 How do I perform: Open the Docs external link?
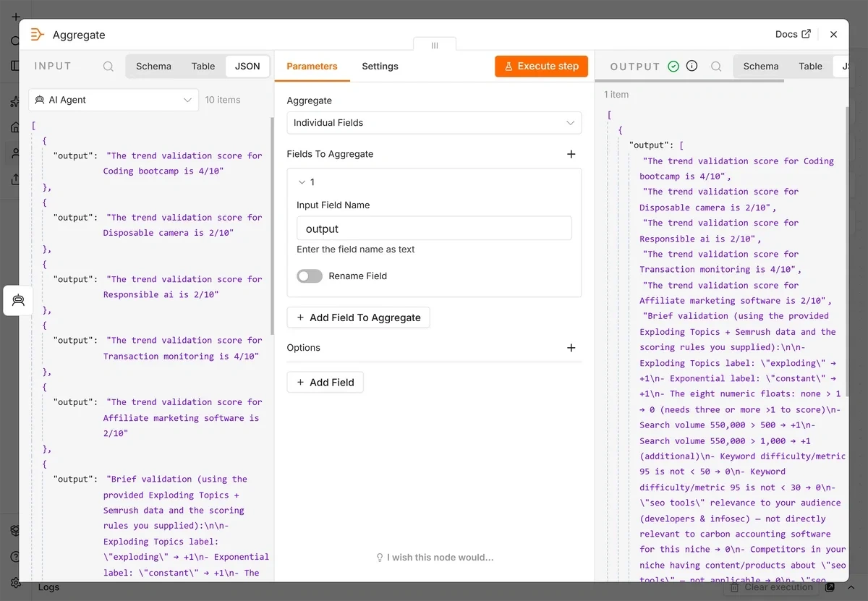coord(793,34)
